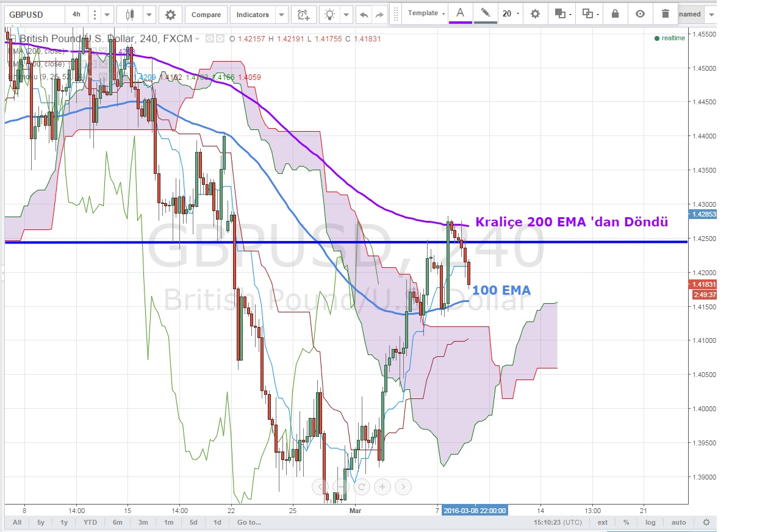Click the lightbulb ideas icon
The image size is (779, 532).
(x=330, y=15)
